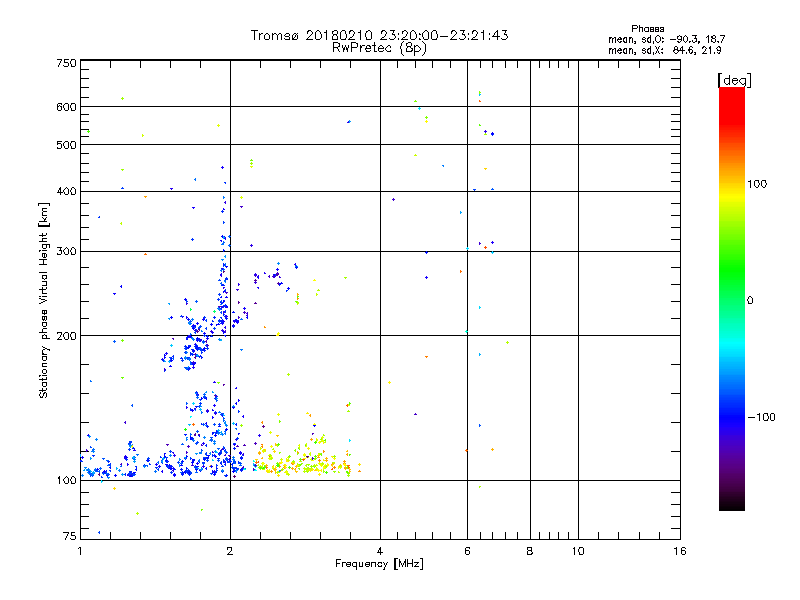
Task: Click the plot title 'Tromsø 20180210 23:20:00-23:21:43'
Action: (x=379, y=35)
